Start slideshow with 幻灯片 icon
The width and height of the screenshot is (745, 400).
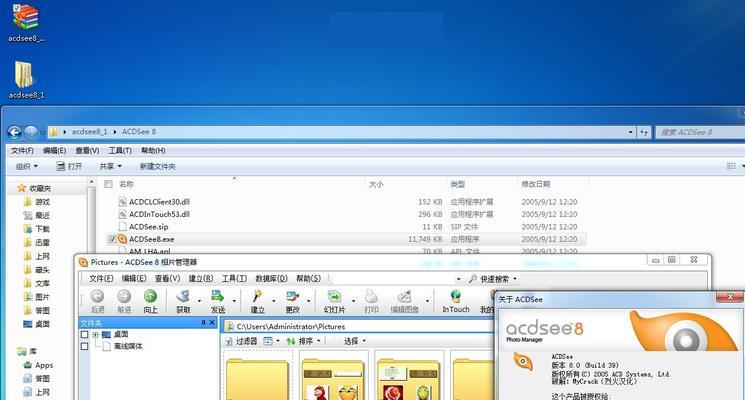(334, 296)
